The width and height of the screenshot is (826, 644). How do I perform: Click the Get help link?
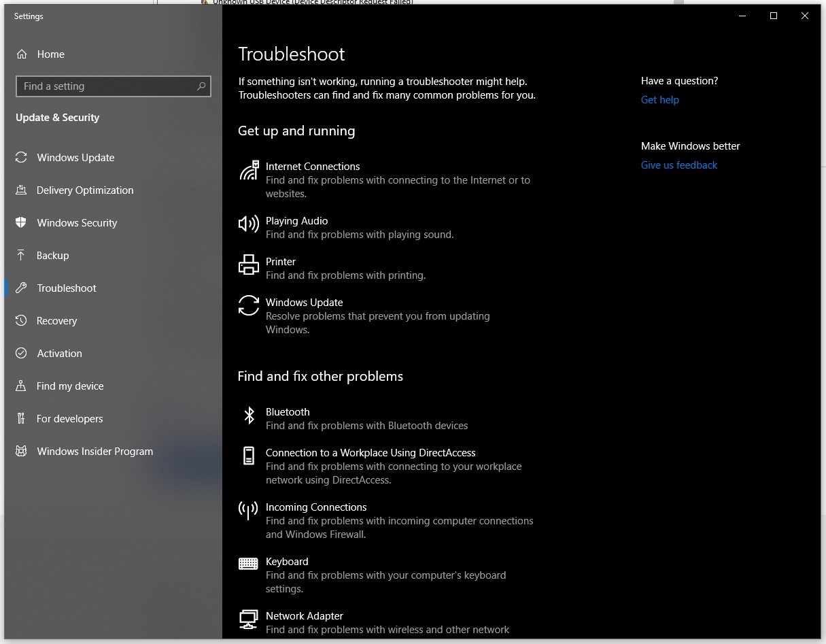pos(659,100)
